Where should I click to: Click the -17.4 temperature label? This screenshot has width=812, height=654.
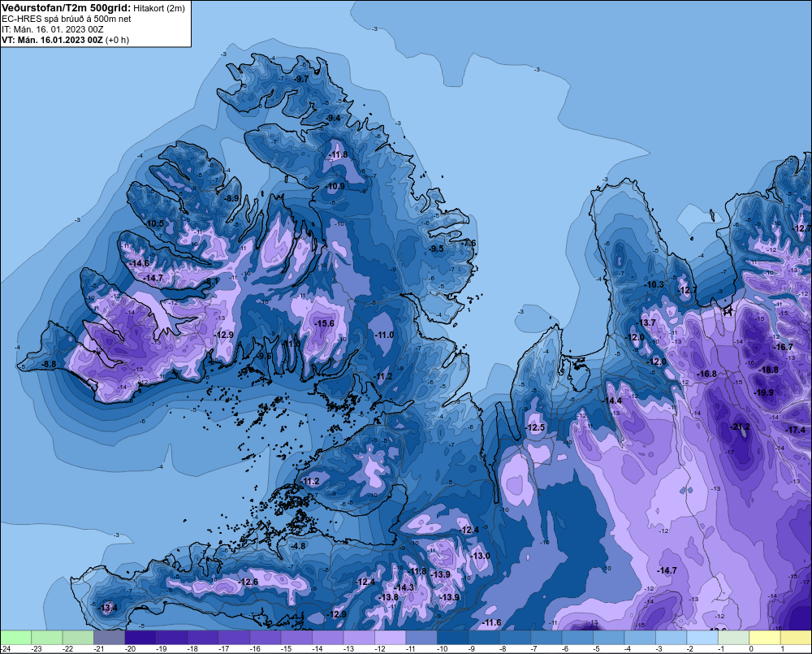coord(796,430)
